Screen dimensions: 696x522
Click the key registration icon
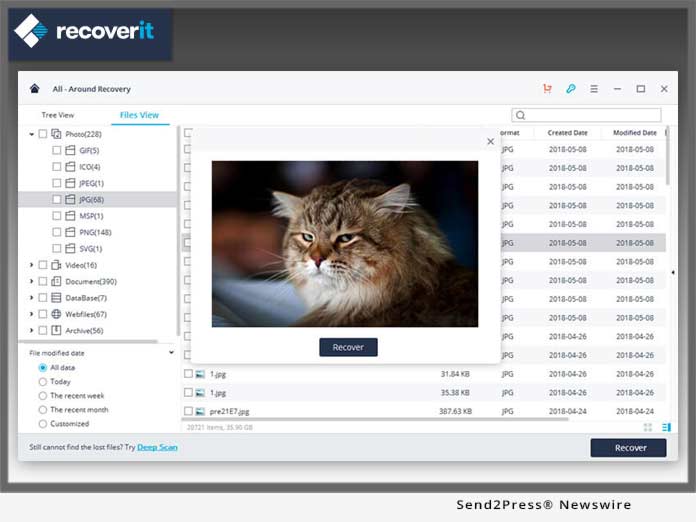571,89
